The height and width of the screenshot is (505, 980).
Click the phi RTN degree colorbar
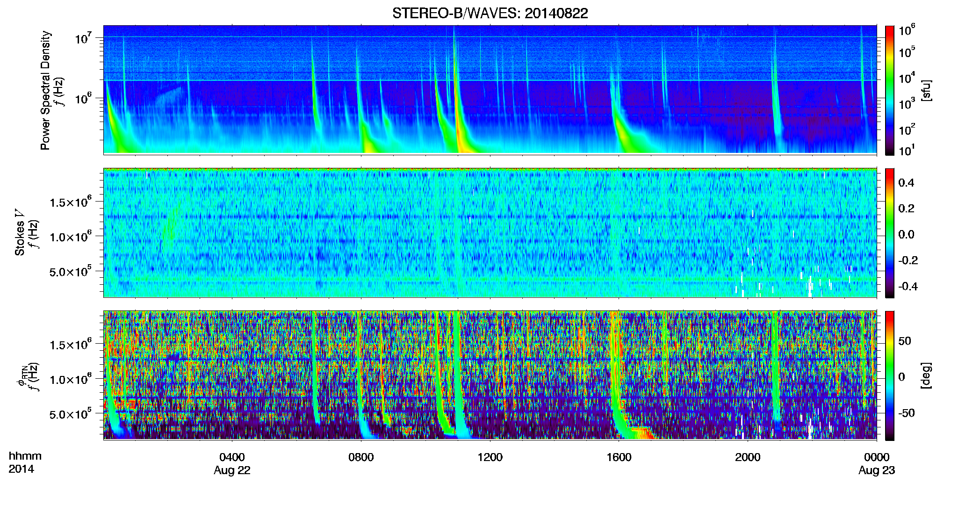pyautogui.click(x=890, y=375)
